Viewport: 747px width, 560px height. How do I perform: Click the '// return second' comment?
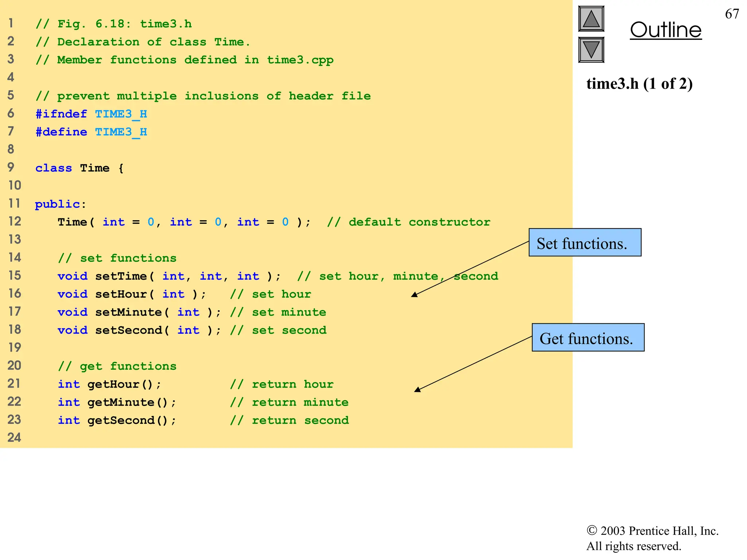(x=289, y=420)
